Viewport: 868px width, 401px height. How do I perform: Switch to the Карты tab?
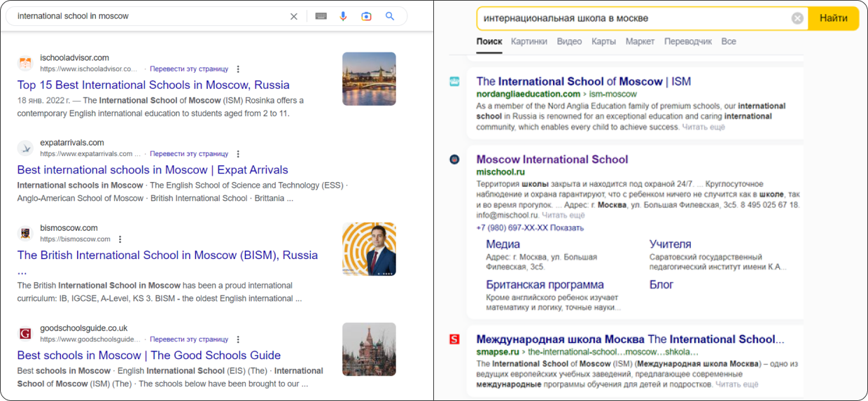pos(603,41)
